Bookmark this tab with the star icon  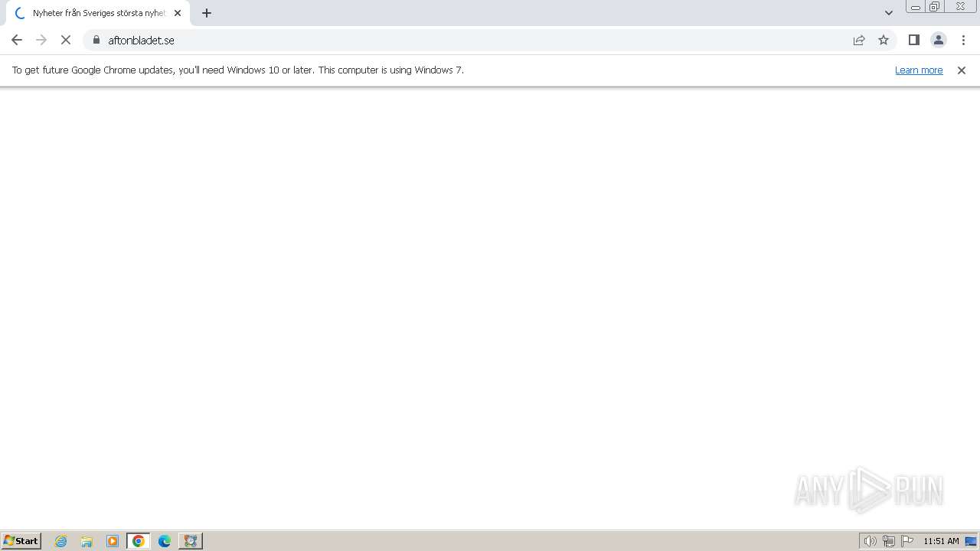pyautogui.click(x=884, y=40)
